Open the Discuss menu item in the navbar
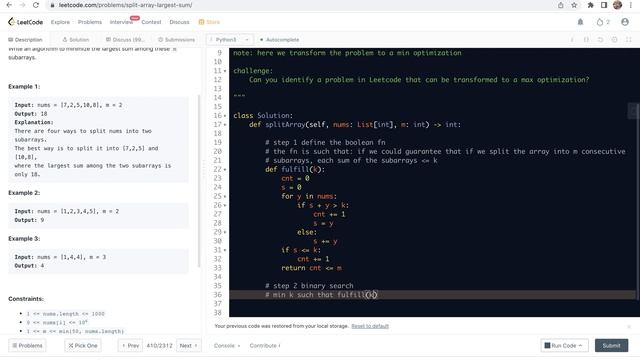The height and width of the screenshot is (360, 640). [179, 22]
